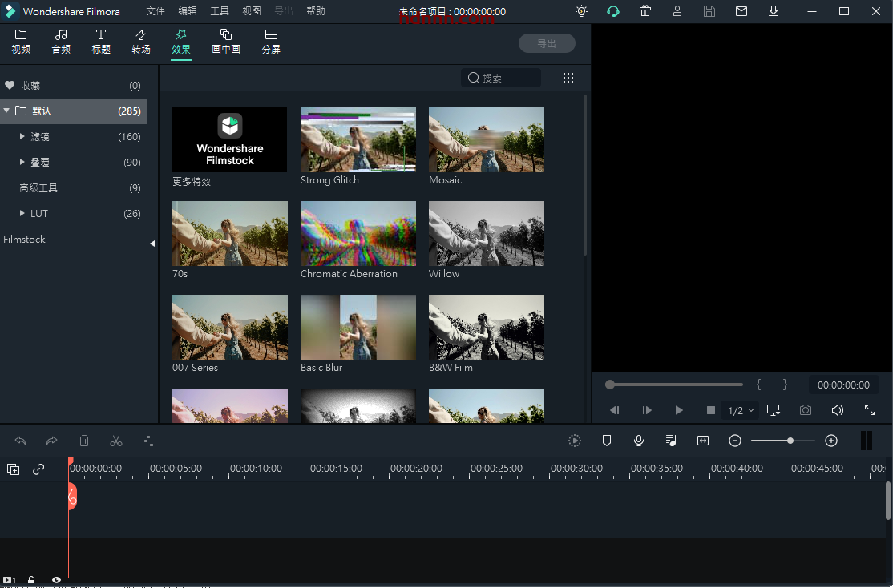Expand the 滤镜 category

pyautogui.click(x=22, y=136)
